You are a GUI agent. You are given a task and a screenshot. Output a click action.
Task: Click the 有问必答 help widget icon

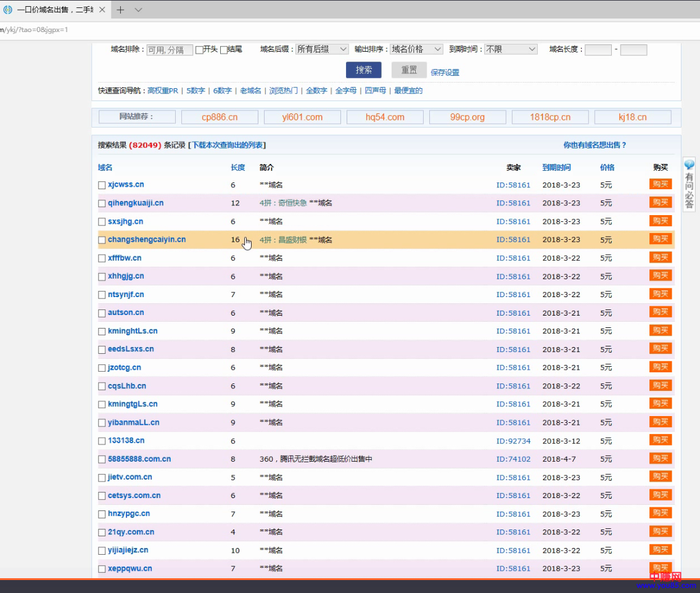pos(689,184)
